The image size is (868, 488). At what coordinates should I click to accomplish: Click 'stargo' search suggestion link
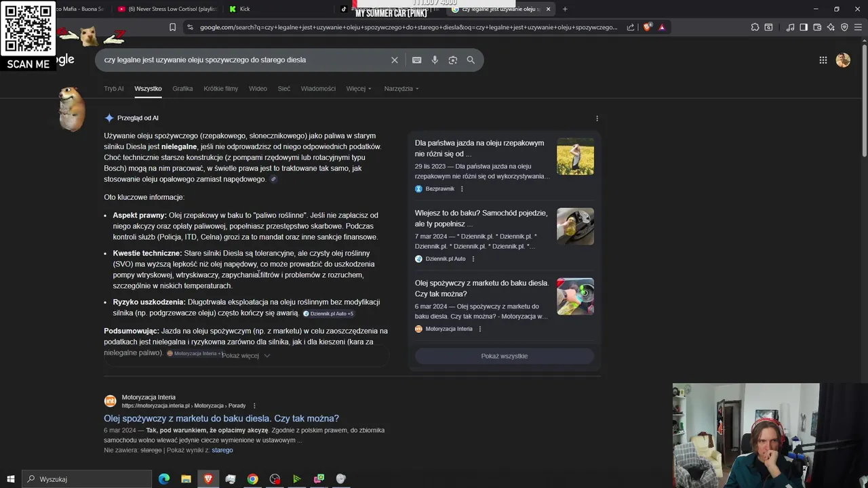tap(222, 450)
